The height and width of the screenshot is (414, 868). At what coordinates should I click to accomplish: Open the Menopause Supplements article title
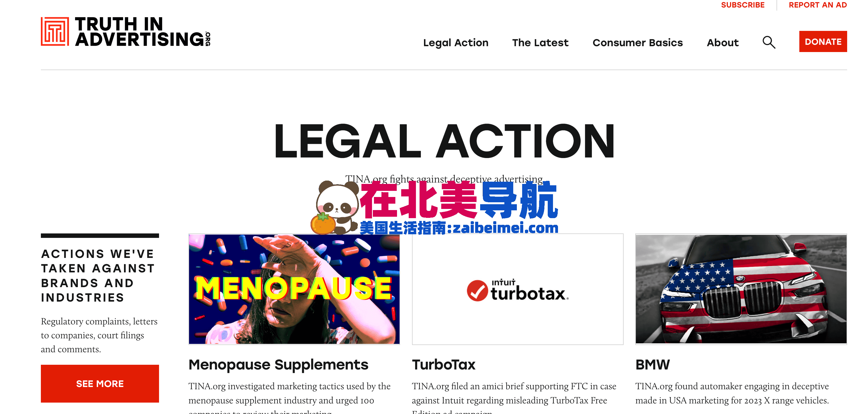tap(278, 365)
